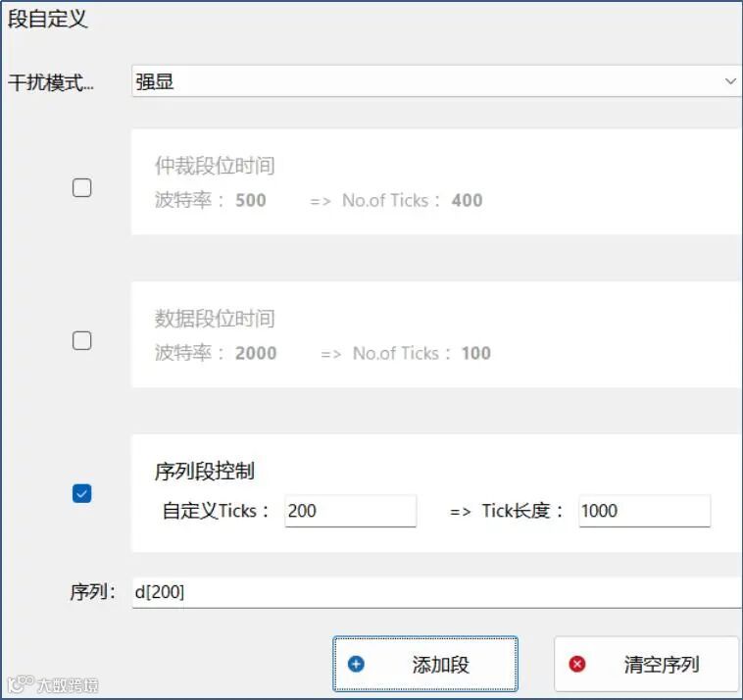Click the 仲裁段位时间 heading text
This screenshot has width=743, height=700.
(x=215, y=166)
